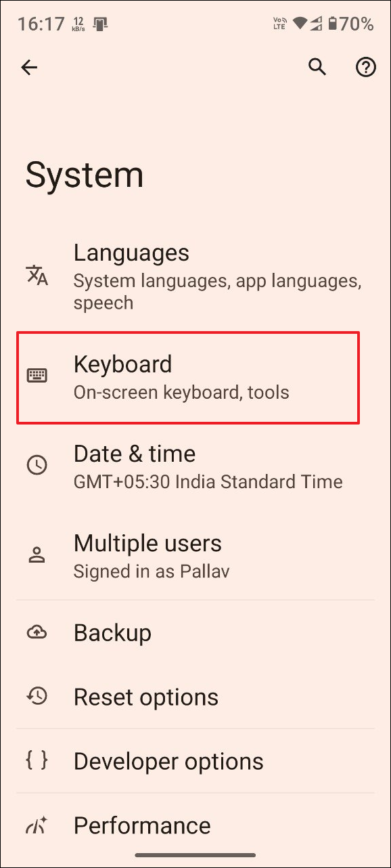
Task: Navigate back using the back arrow
Action: [29, 67]
